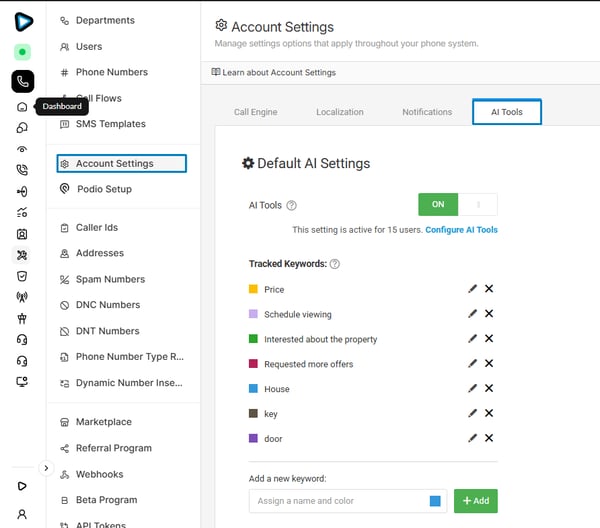Viewport: 600px width, 528px height.
Task: Switch to the Call Engine tab
Action: (x=255, y=112)
